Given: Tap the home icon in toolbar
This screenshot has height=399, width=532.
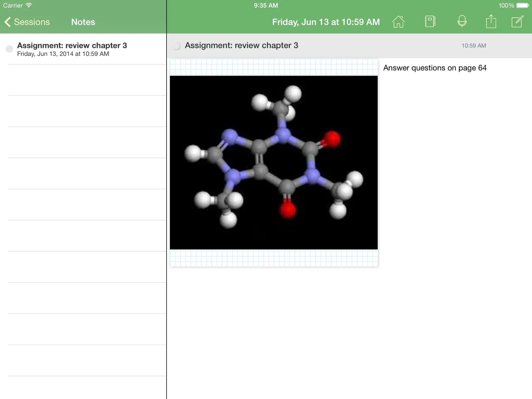Looking at the screenshot, I should (x=398, y=22).
